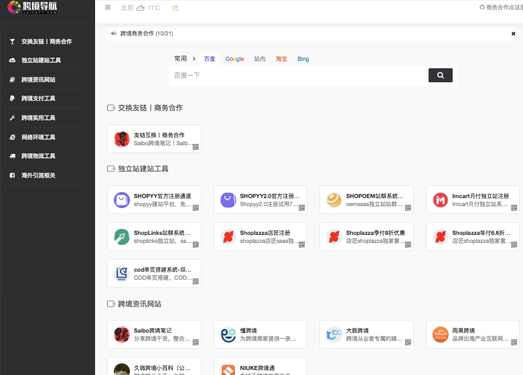Select the 淘宝 search tab

point(281,59)
